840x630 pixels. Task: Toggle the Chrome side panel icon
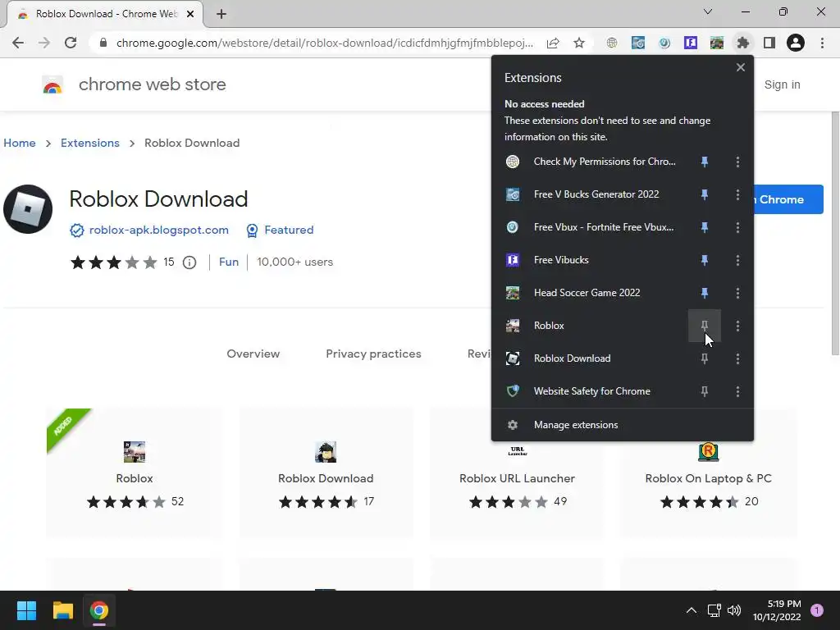click(769, 43)
